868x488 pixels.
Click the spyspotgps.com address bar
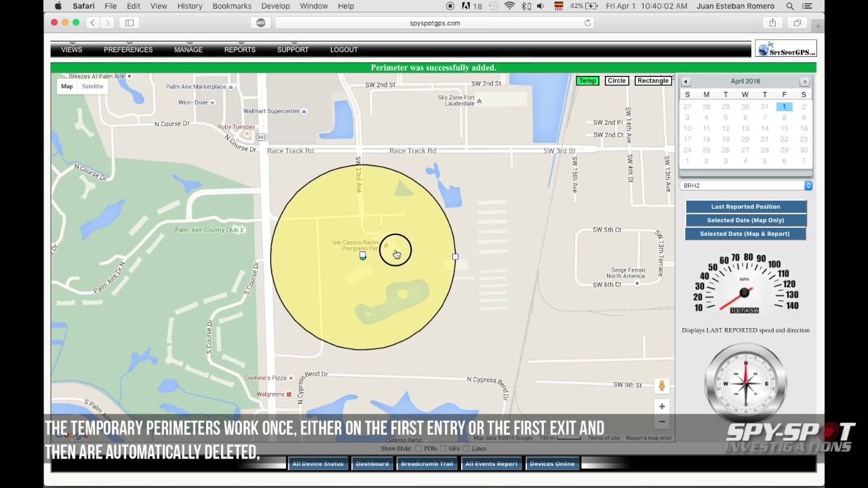435,23
